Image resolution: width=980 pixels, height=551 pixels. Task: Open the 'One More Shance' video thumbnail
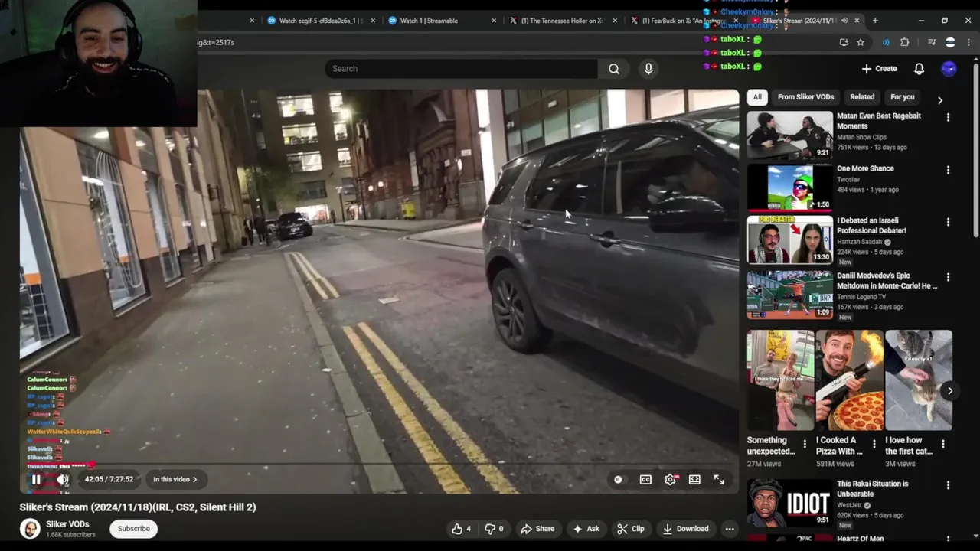[790, 187]
